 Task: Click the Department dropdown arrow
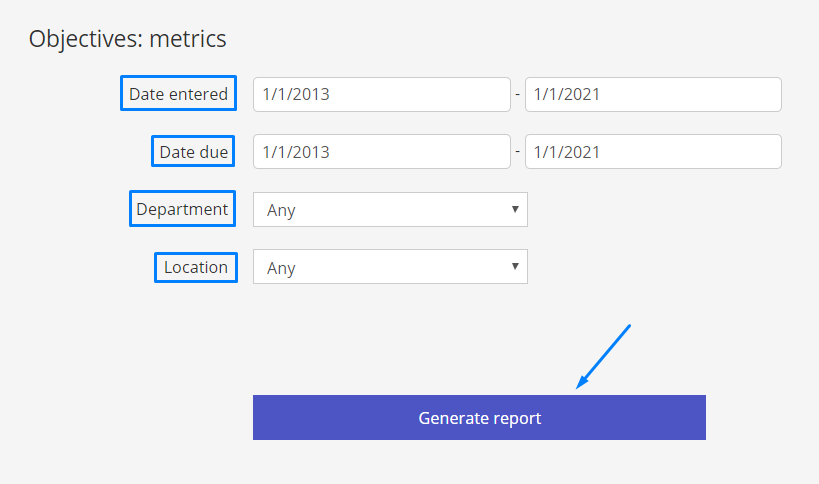point(515,209)
